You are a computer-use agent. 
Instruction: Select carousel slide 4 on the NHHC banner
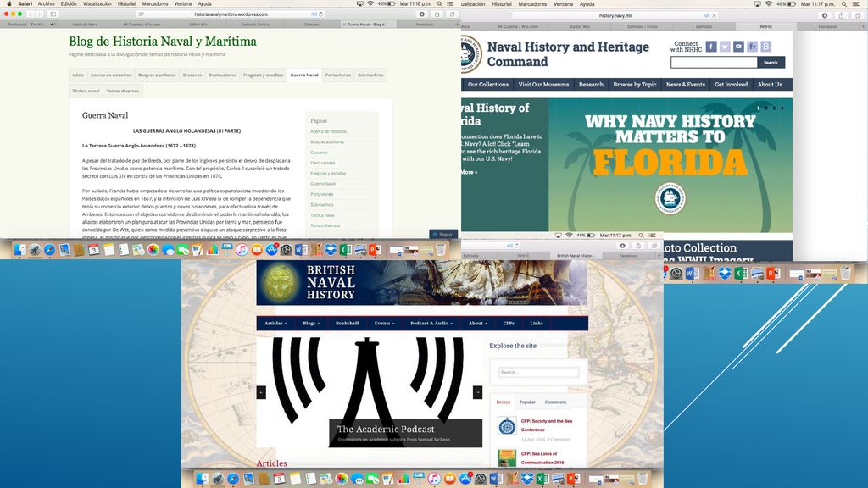(782, 108)
